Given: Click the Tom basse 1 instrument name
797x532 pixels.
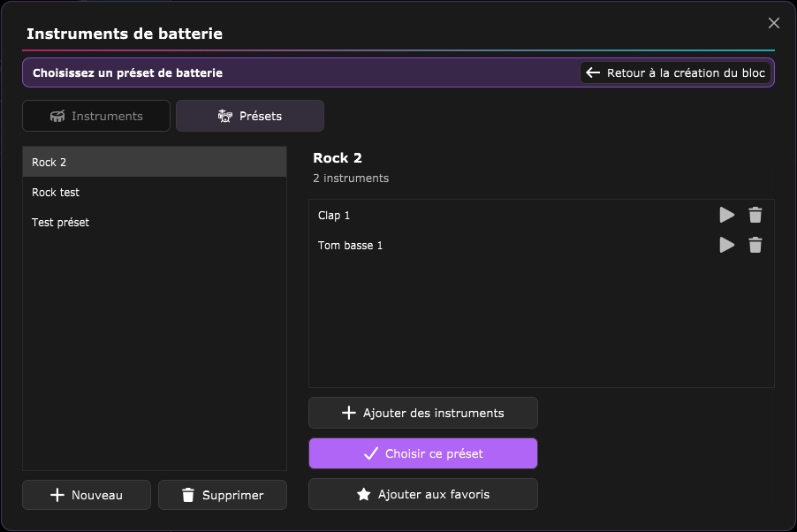Looking at the screenshot, I should (x=350, y=245).
